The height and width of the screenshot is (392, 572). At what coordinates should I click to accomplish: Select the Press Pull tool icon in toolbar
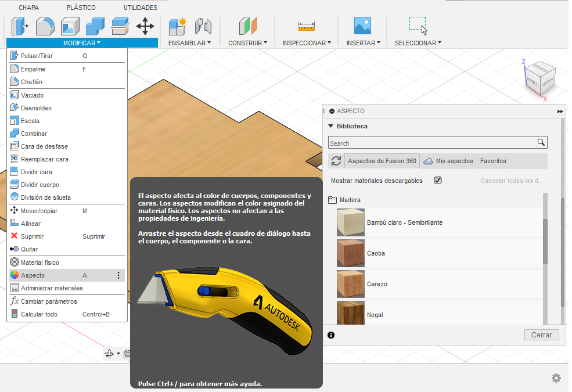coord(20,26)
